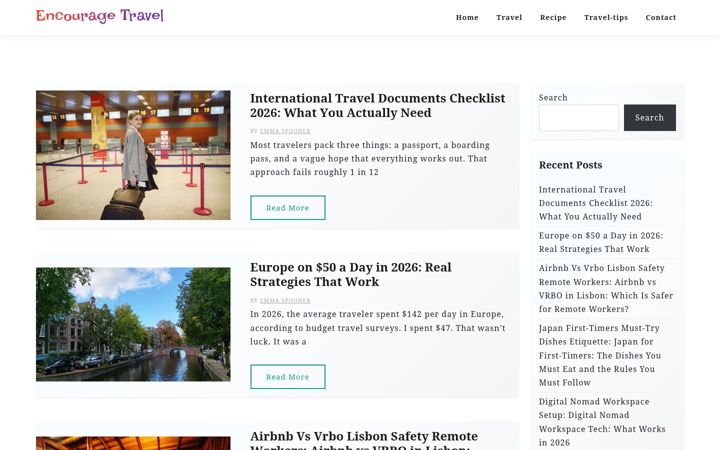Open recent post Airbnb Vs Vrbo Lisbon Safety
720x450 pixels.
[x=606, y=288]
